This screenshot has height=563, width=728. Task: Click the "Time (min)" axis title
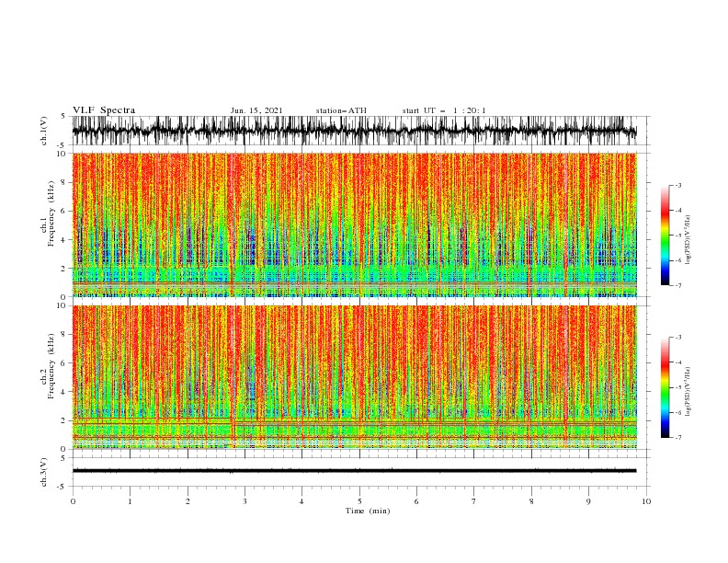pyautogui.click(x=368, y=511)
